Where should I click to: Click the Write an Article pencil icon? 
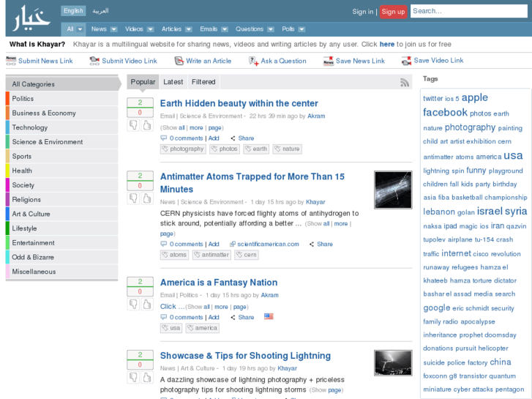179,61
